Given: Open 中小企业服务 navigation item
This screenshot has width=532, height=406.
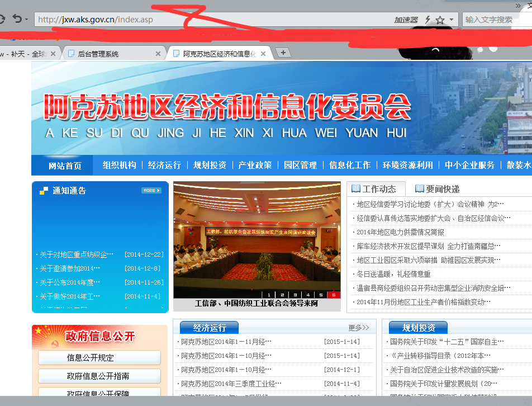Looking at the screenshot, I should coord(469,165).
